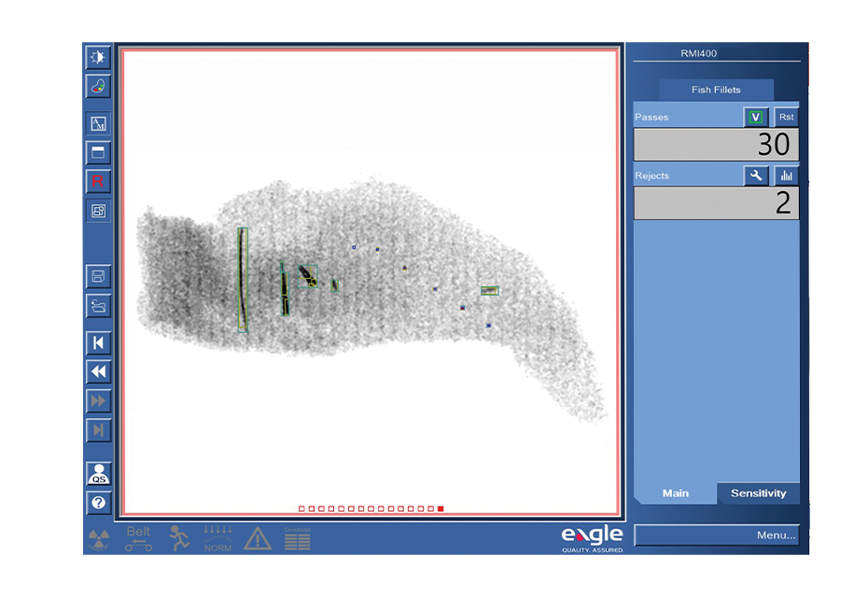The width and height of the screenshot is (868, 597).
Task: Open help with question mark icon
Action: tap(98, 504)
